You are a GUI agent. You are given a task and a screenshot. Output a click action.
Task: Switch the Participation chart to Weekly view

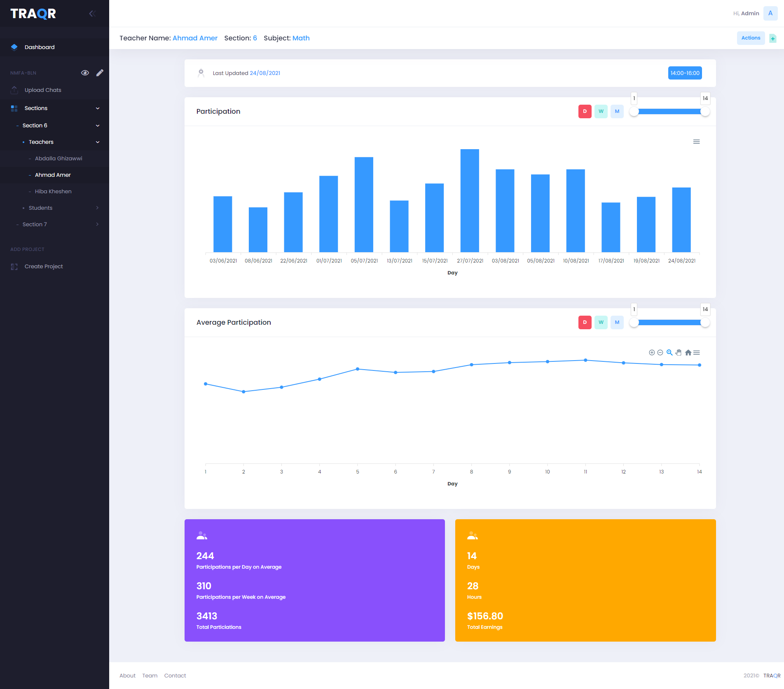tap(601, 112)
